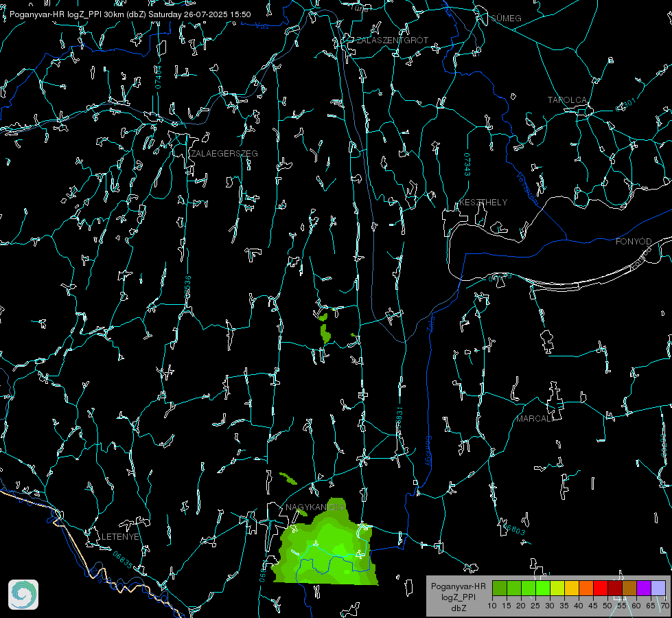Click the 25-30 dBZ bright green swatch
Image resolution: width=672 pixels, height=618 pixels.
pyautogui.click(x=543, y=588)
